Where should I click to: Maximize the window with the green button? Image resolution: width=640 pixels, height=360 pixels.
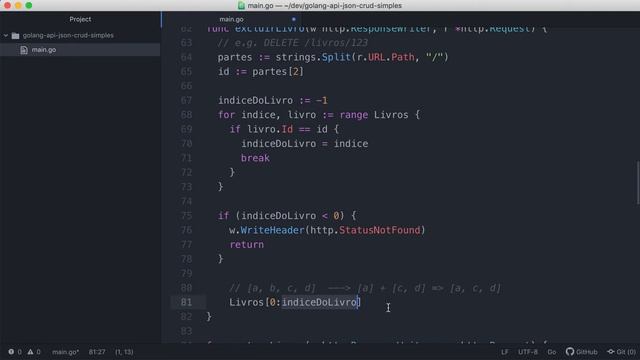coord(29,5)
